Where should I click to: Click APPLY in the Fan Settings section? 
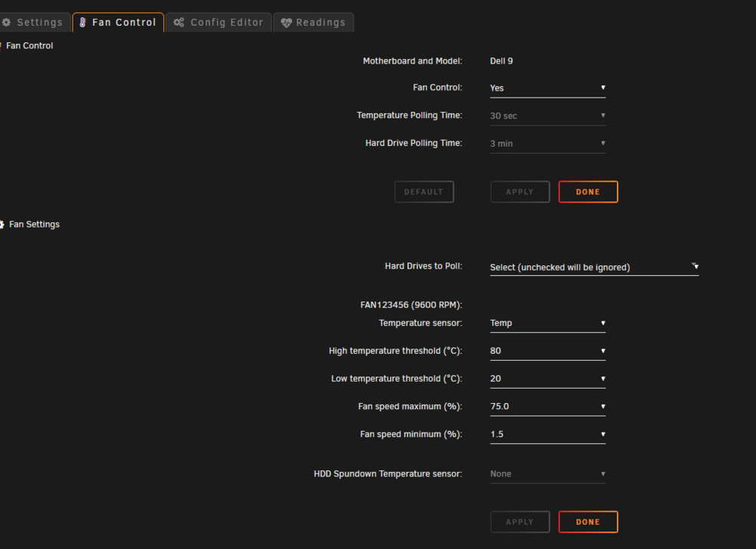tap(520, 522)
